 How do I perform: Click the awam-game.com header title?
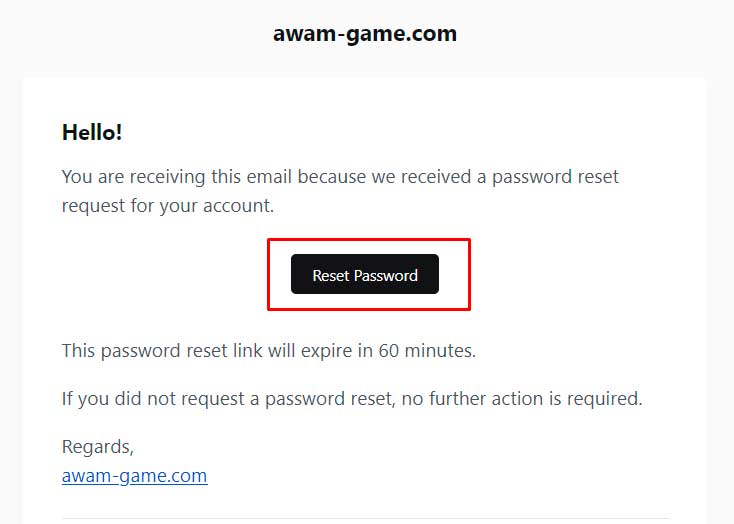(x=365, y=33)
